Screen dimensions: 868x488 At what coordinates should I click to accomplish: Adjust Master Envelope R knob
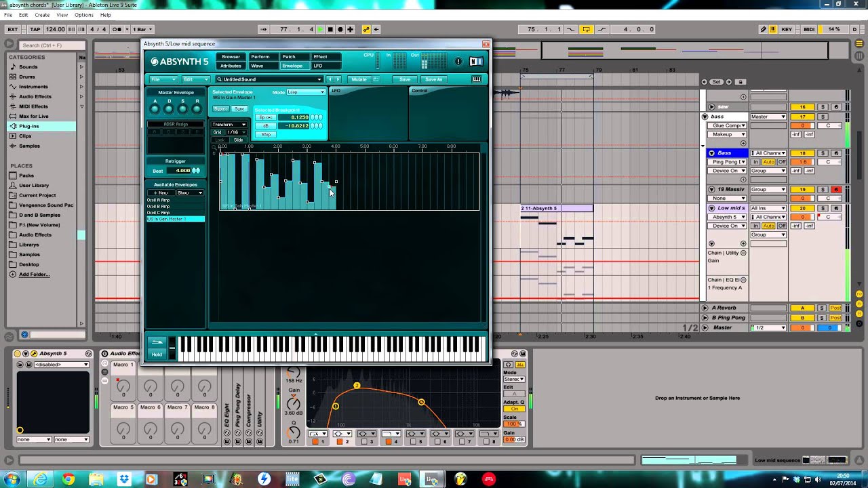(x=197, y=108)
